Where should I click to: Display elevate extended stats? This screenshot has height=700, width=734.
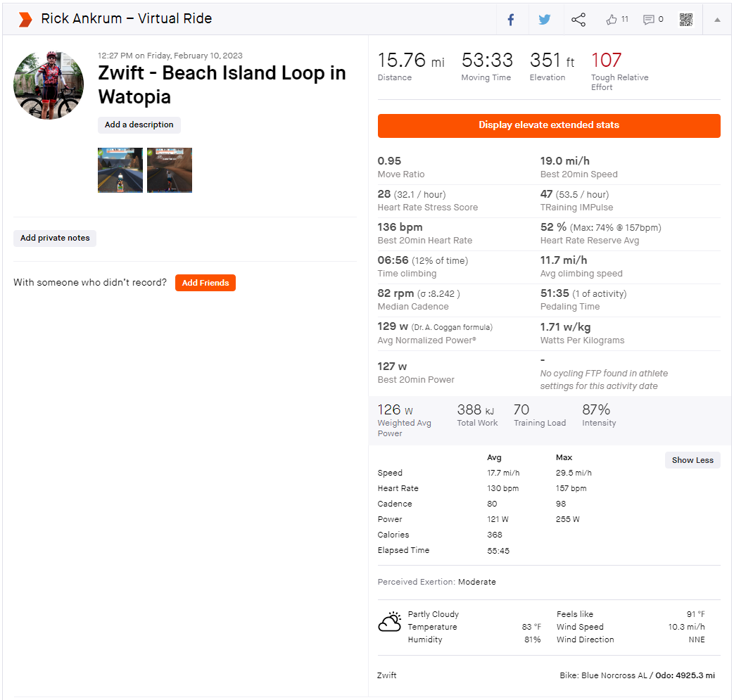(x=549, y=125)
